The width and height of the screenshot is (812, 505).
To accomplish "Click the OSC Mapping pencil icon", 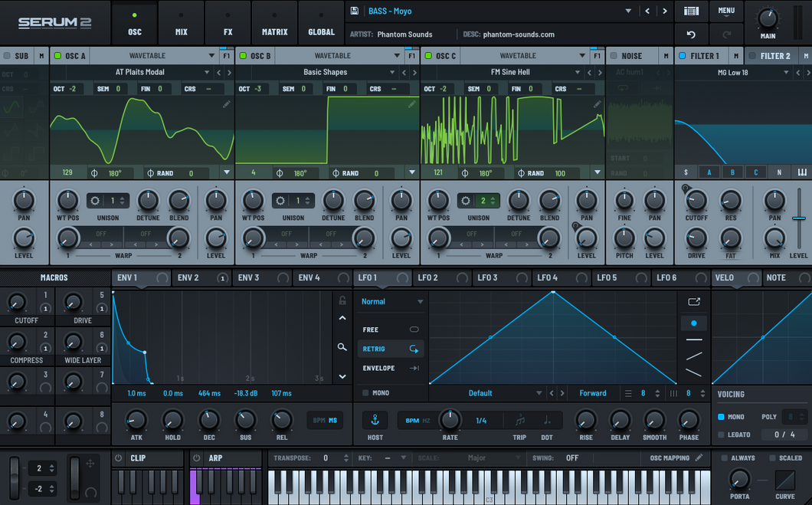I will [699, 458].
